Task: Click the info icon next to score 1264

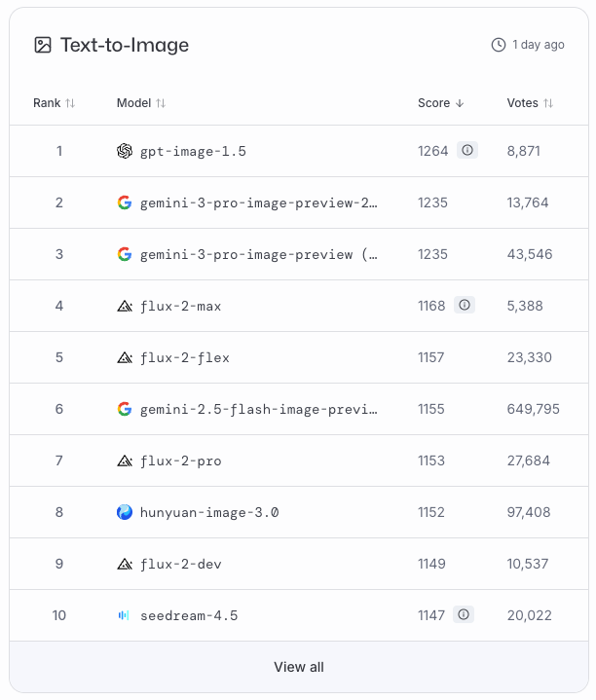Action: [467, 150]
